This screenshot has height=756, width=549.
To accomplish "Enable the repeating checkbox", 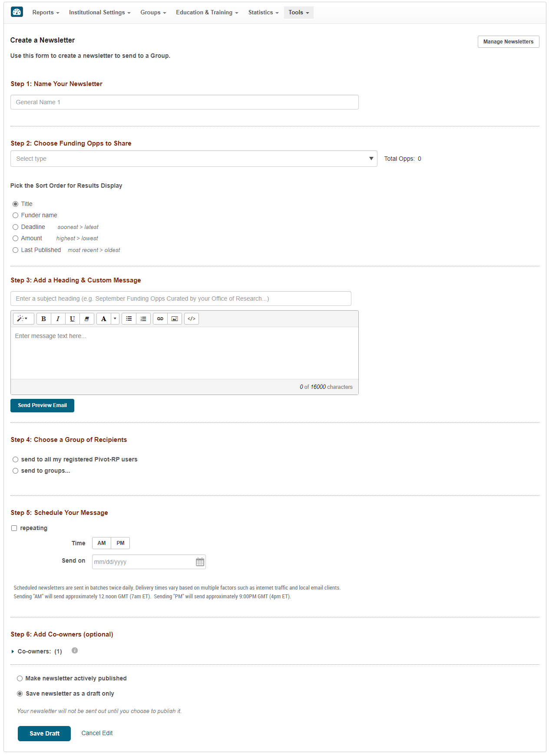I will click(x=14, y=528).
